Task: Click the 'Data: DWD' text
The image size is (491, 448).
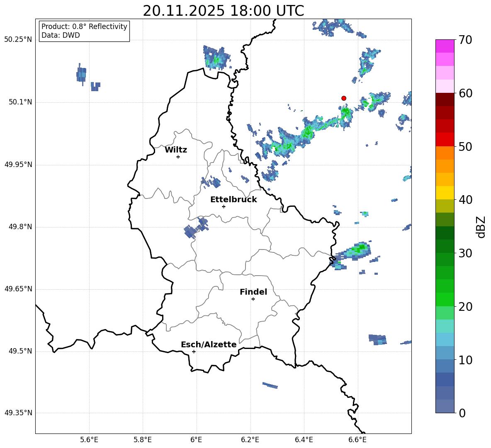Action: click(x=61, y=35)
